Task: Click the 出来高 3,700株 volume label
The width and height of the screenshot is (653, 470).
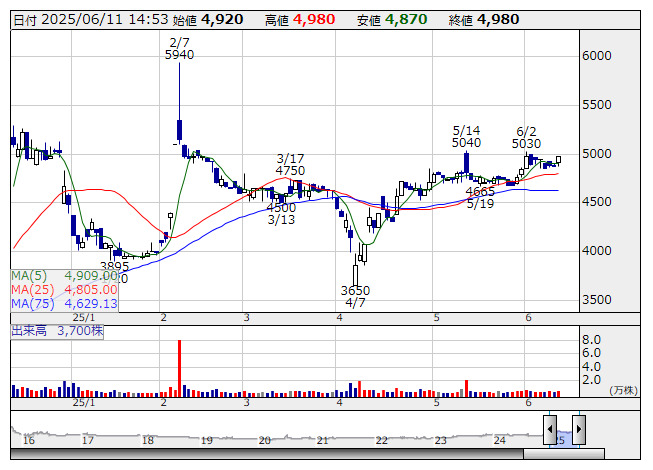Action: point(57,331)
